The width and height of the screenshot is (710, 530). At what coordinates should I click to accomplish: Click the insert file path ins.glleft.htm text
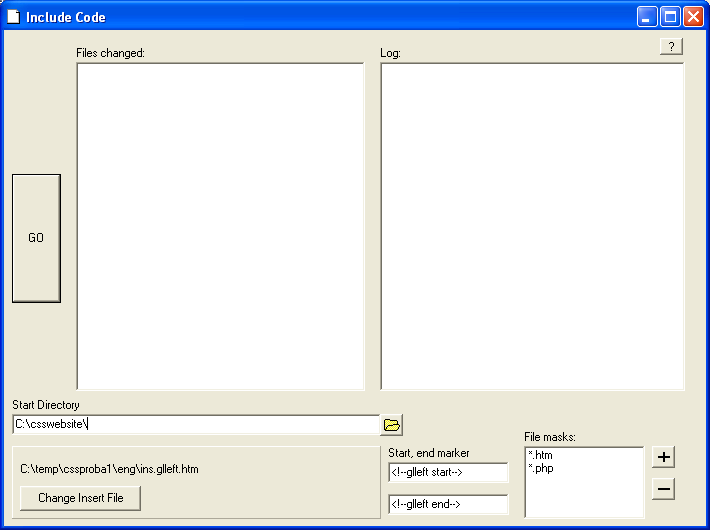pos(109,469)
